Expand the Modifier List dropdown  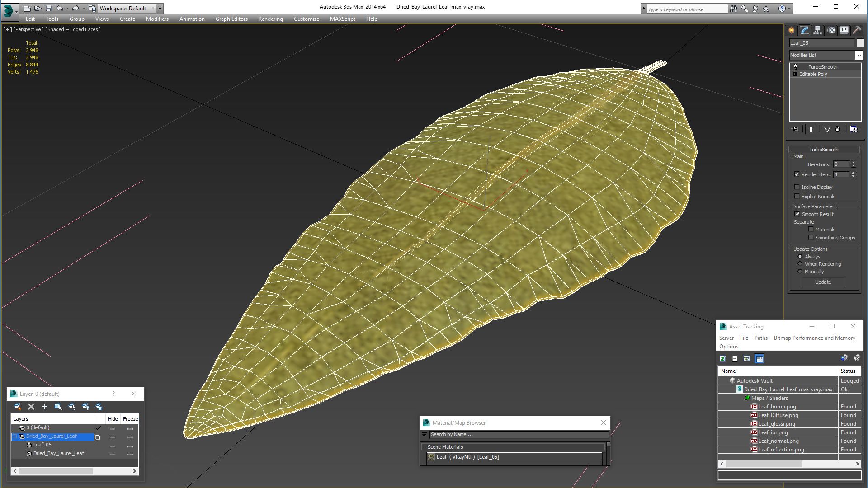pos(859,55)
